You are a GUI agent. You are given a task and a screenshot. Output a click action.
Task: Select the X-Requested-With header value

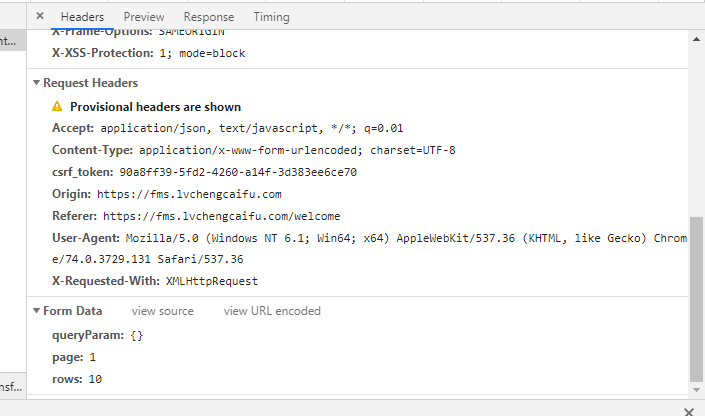coord(212,281)
